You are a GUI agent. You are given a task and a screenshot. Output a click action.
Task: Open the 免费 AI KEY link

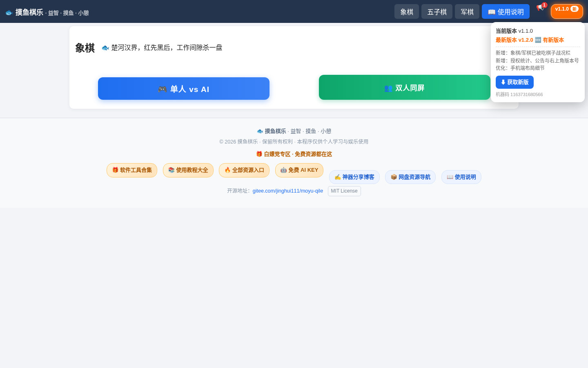tap(299, 170)
